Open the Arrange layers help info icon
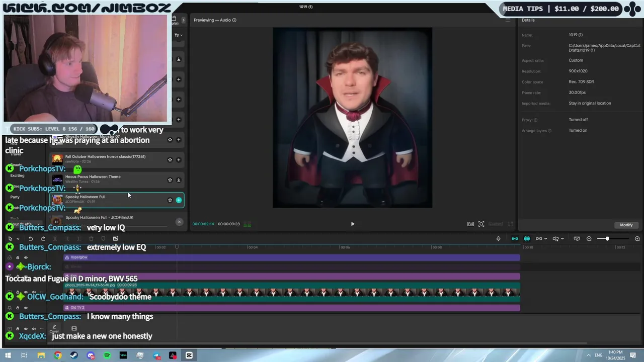The width and height of the screenshot is (644, 362). 549,131
